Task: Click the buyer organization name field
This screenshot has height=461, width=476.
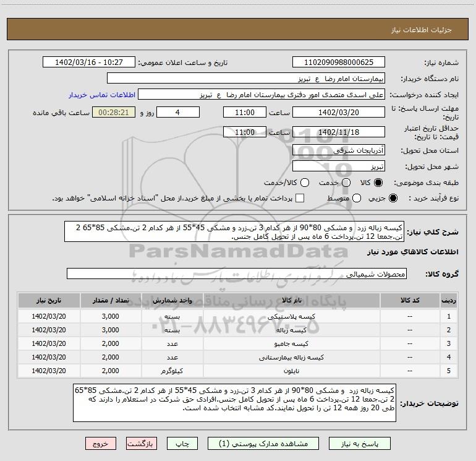Action: (x=246, y=79)
